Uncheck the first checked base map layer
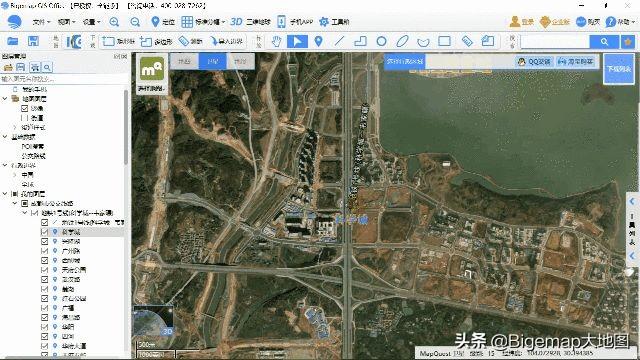The image size is (640, 360). [x=24, y=108]
